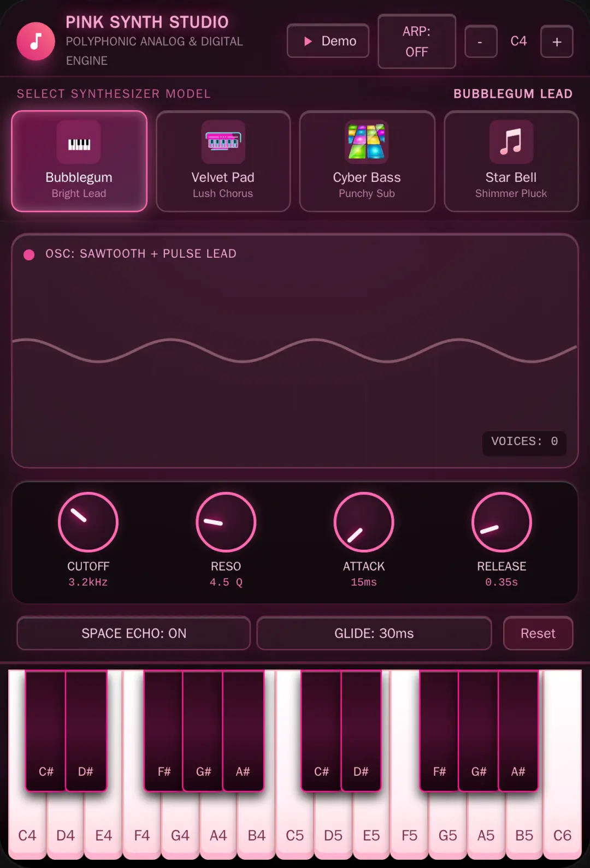
Task: Click the pink music note logo icon
Action: pyautogui.click(x=36, y=41)
